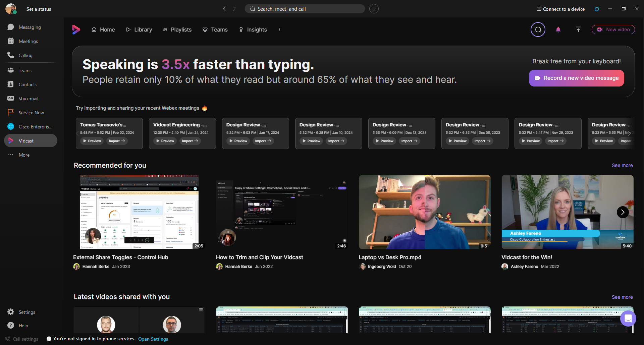This screenshot has width=644, height=345.
Task: Preview the Jan 17, 2024 Design Review
Action: pyautogui.click(x=238, y=141)
